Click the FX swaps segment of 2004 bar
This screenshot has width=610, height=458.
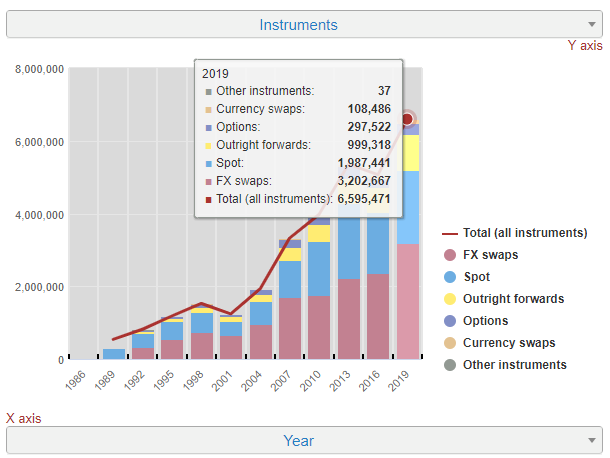pyautogui.click(x=261, y=342)
